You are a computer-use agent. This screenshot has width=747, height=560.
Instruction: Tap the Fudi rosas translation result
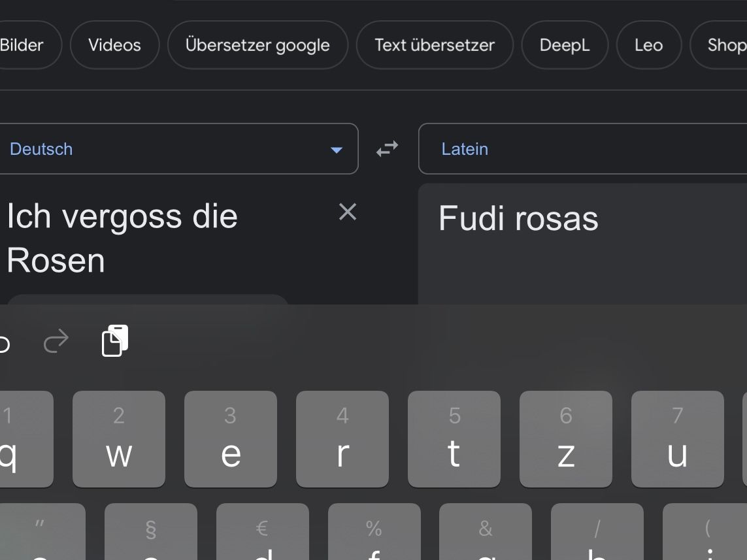[x=518, y=218]
